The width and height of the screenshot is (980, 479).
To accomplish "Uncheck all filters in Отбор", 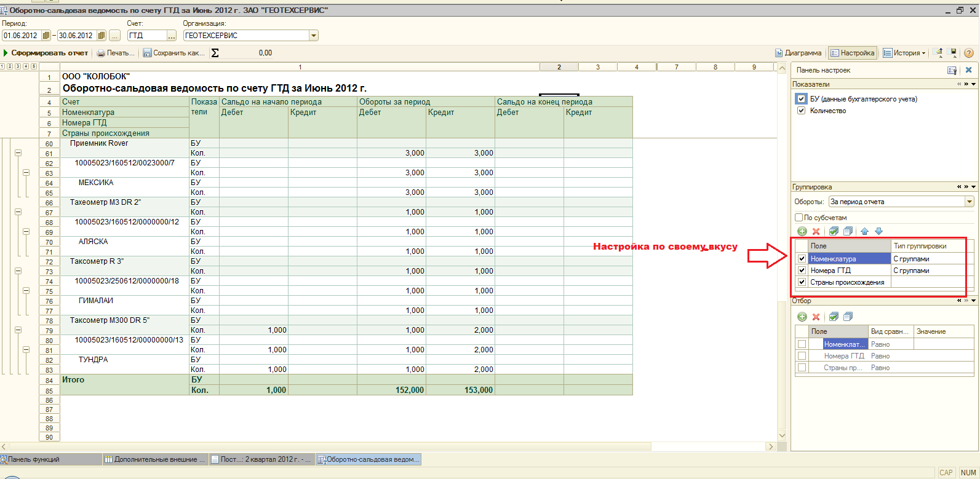I will coord(848,317).
